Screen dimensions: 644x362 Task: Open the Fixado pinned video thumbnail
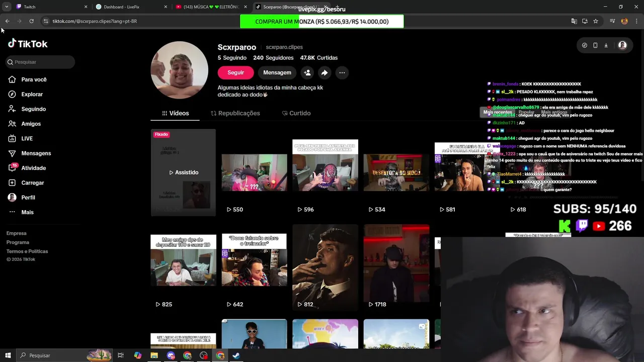click(183, 172)
